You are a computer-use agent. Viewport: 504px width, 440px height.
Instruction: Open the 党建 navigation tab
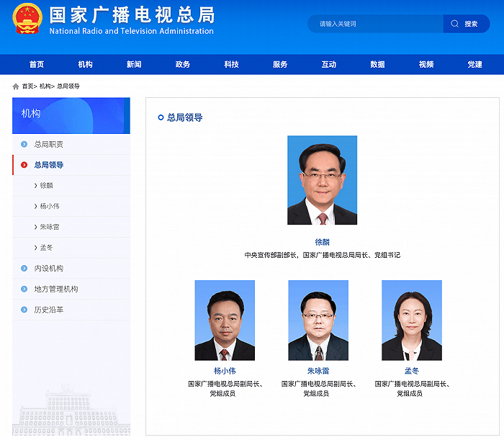(474, 65)
